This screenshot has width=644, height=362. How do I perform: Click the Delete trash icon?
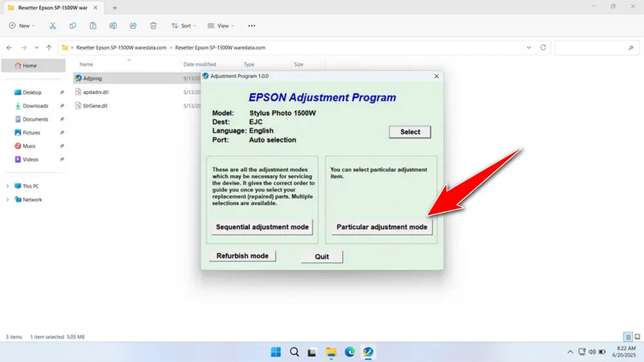153,26
